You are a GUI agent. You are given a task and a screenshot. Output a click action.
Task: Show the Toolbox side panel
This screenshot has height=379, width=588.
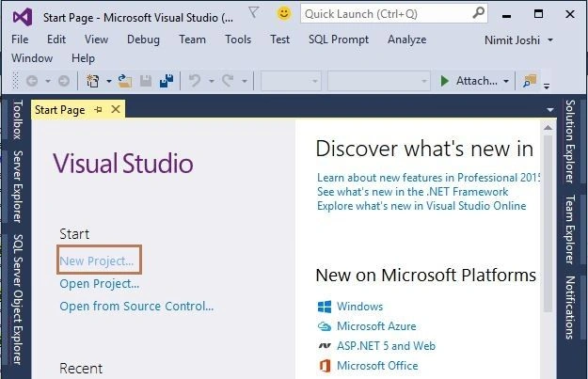coord(18,120)
